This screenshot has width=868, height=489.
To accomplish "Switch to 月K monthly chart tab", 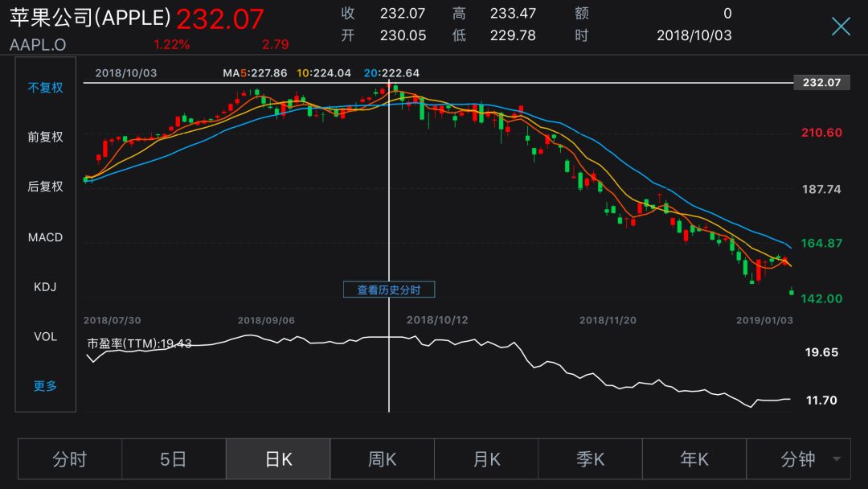I will (486, 459).
